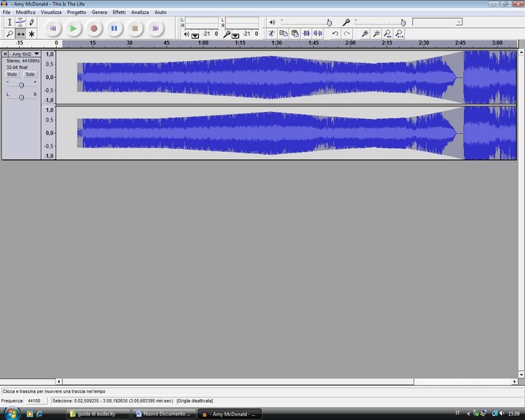Screen dimensions: 525x420
Task: Click the system tray volume icon
Action: (x=502, y=414)
